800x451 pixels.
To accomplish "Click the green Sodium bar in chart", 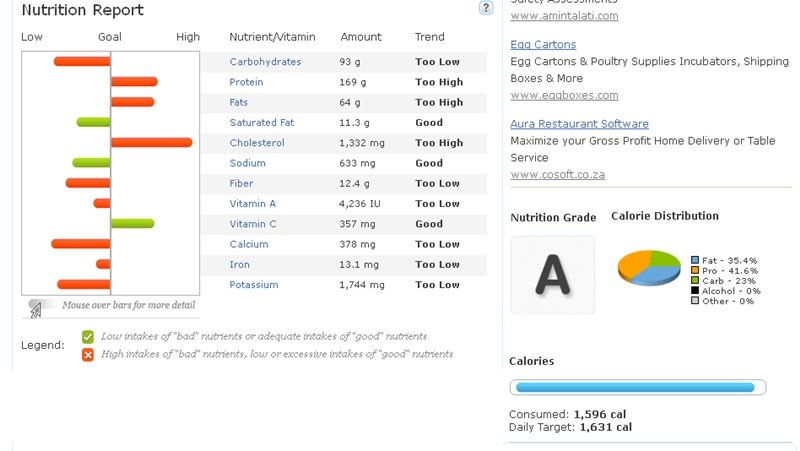I will [92, 163].
